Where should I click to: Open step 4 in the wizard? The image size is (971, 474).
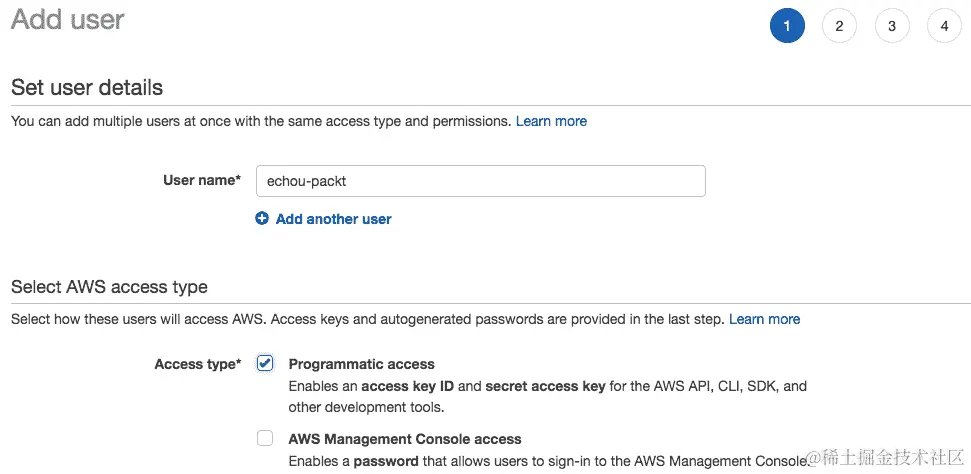tap(944, 26)
